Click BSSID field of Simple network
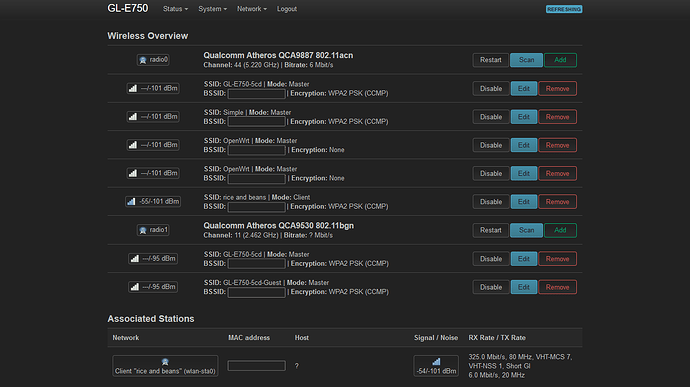 click(x=257, y=122)
